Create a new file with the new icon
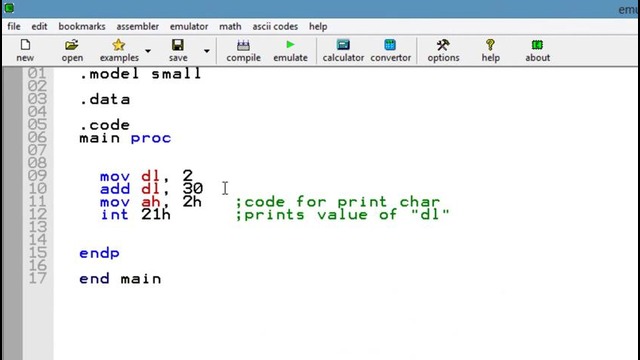This screenshot has width=640, height=360. coord(25,45)
